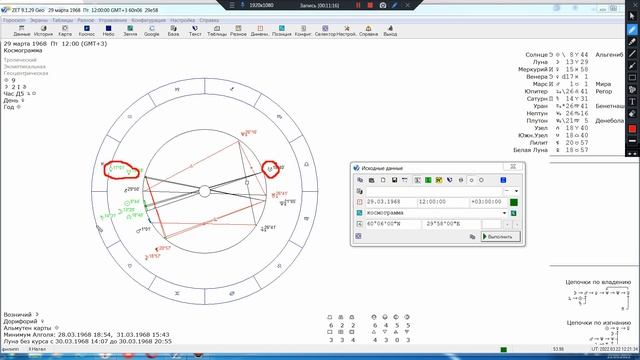Select the straight line drawing tool

click(632, 53)
